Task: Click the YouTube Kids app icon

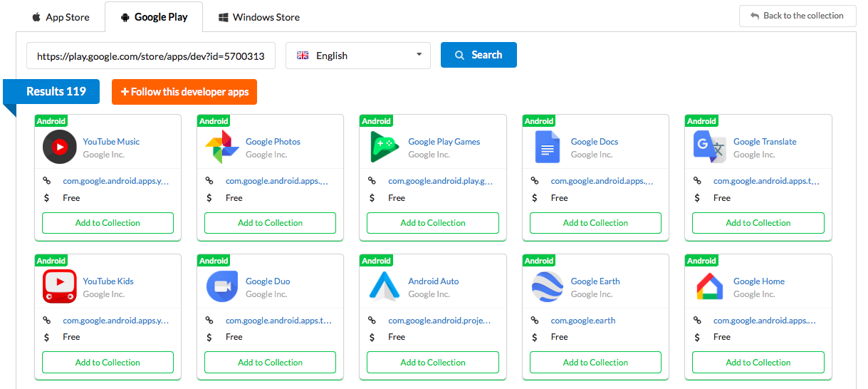Action: tap(60, 287)
